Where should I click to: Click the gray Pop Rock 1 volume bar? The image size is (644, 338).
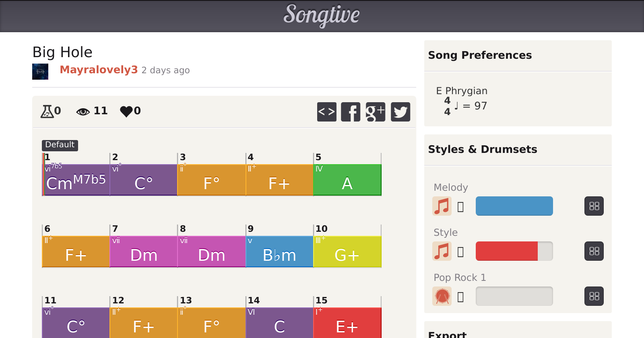pos(514,296)
